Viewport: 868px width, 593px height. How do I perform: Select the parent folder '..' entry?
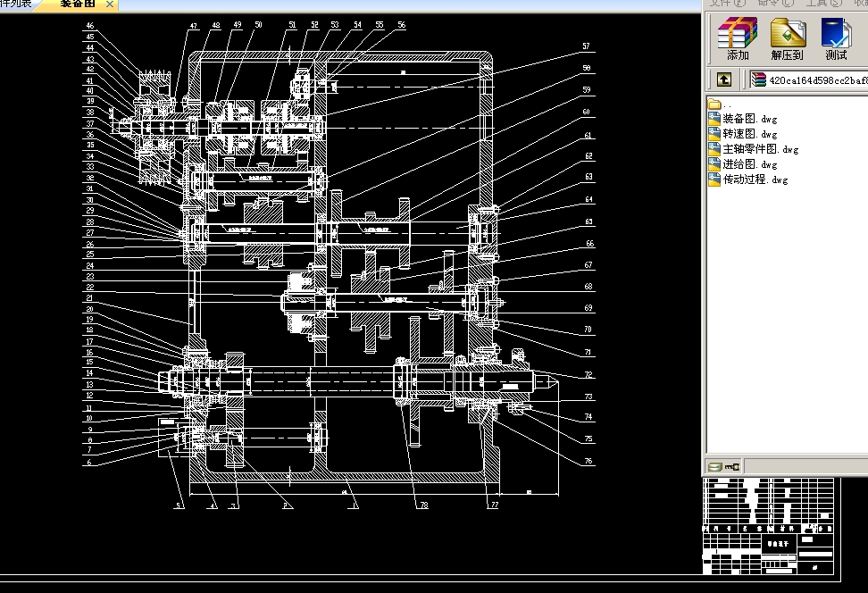coord(720,104)
